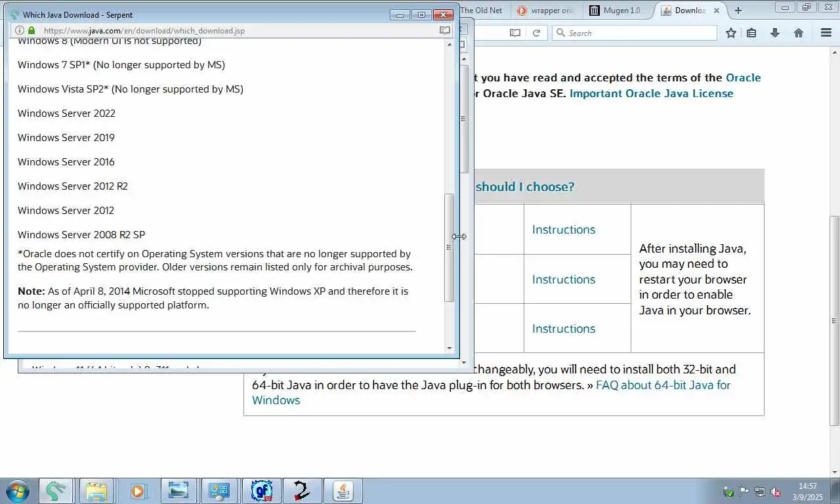
Task: Go to home page icon
Action: [x=798, y=33]
